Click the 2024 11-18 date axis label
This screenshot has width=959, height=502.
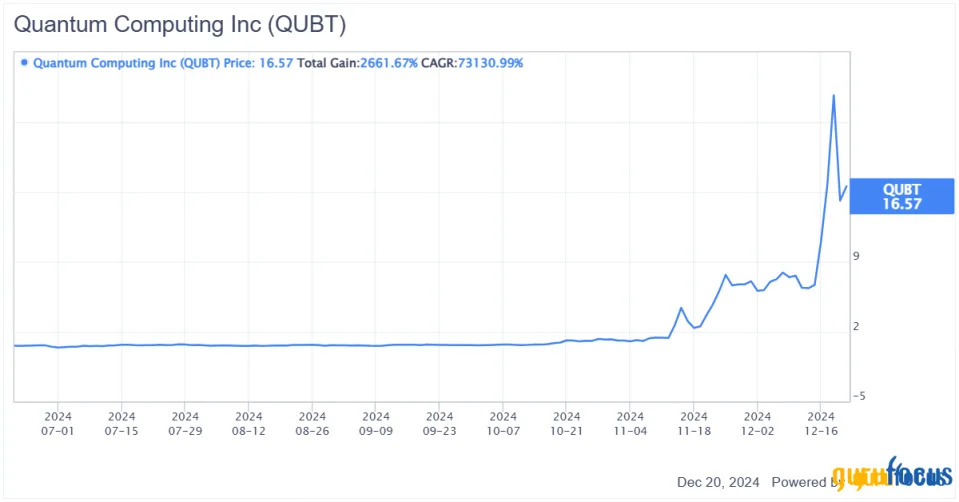click(x=694, y=424)
